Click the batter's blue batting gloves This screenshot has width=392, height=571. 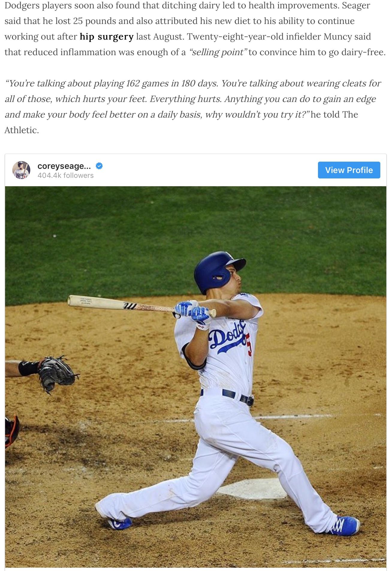192,312
